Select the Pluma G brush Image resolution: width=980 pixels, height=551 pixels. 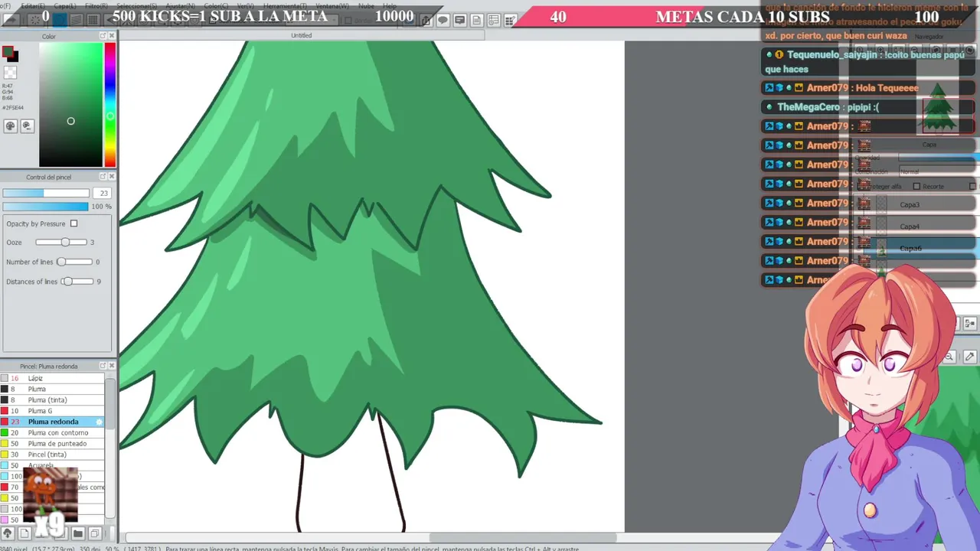(x=52, y=411)
